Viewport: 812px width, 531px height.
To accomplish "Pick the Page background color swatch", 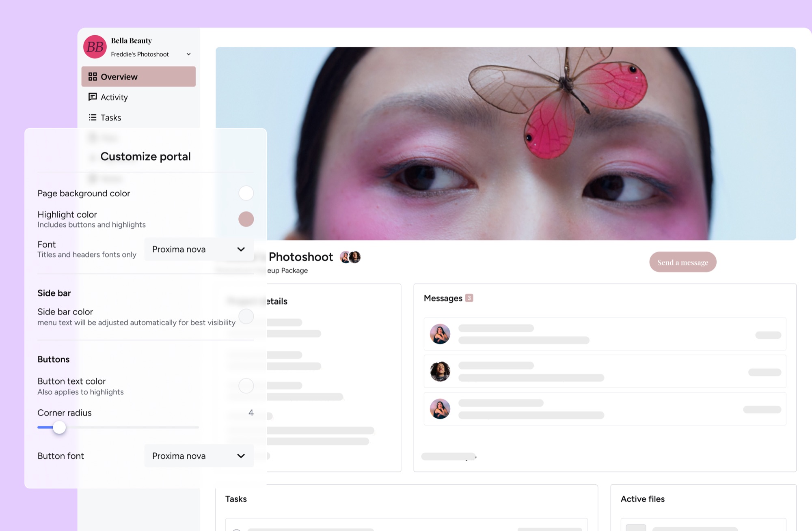I will [246, 193].
